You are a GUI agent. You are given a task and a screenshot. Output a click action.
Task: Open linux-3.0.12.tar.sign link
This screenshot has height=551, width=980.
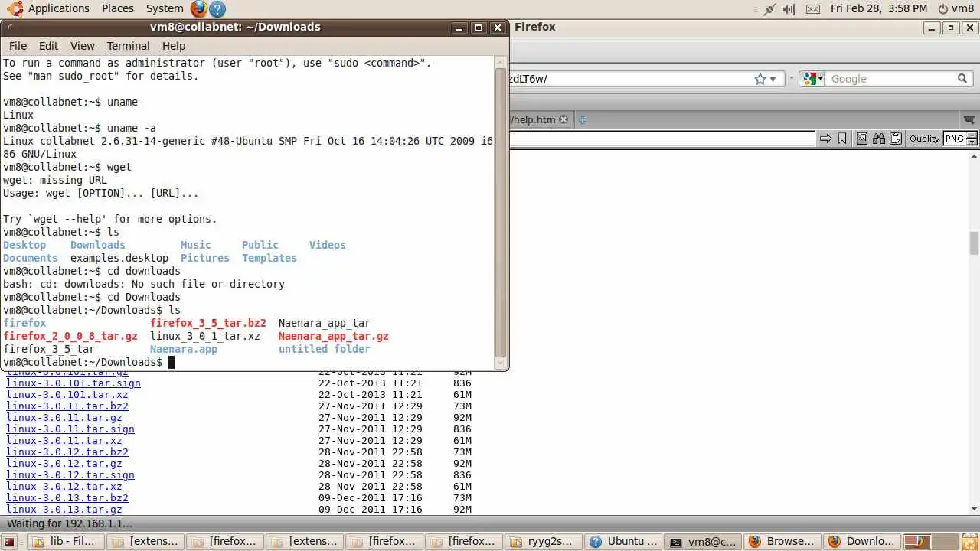point(70,475)
